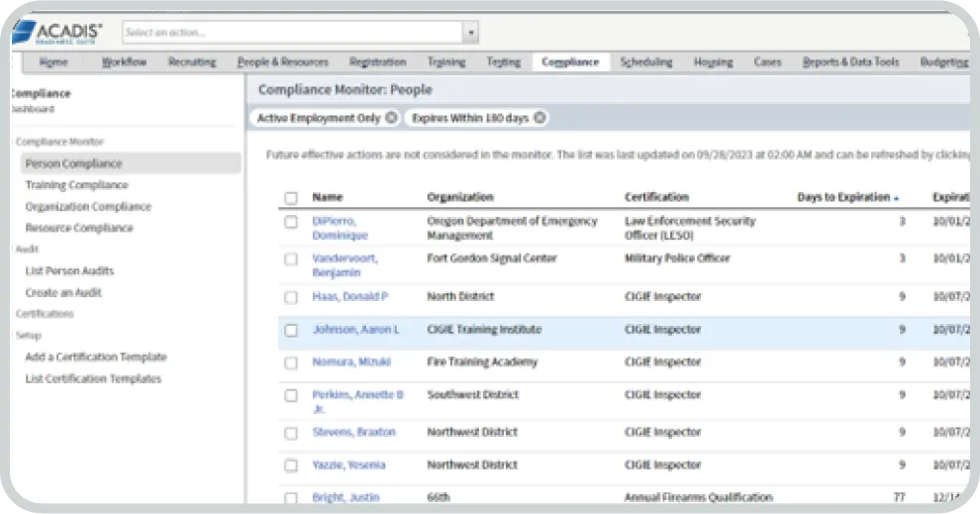The height and width of the screenshot is (514, 980).
Task: Open the People & Resources menu
Action: [x=282, y=62]
